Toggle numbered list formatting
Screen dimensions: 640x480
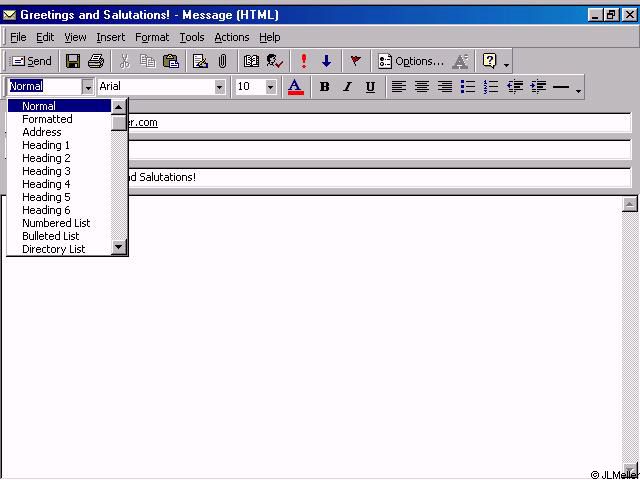click(x=491, y=87)
